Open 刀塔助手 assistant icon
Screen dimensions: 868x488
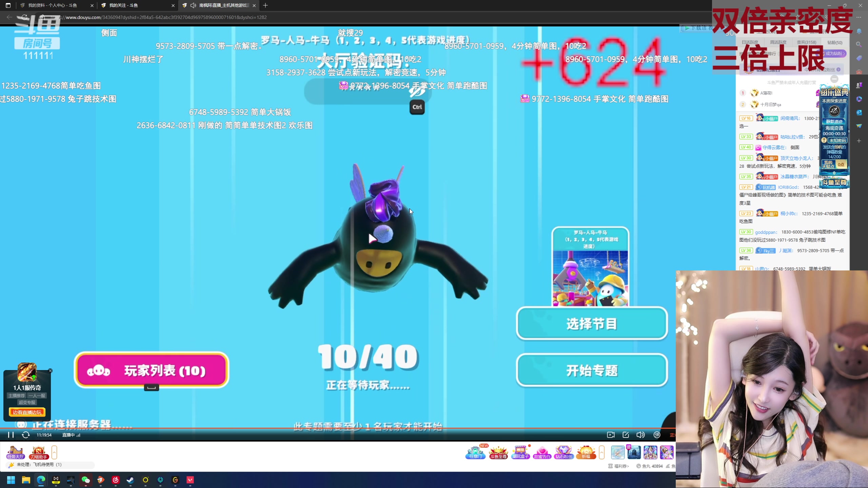click(39, 453)
